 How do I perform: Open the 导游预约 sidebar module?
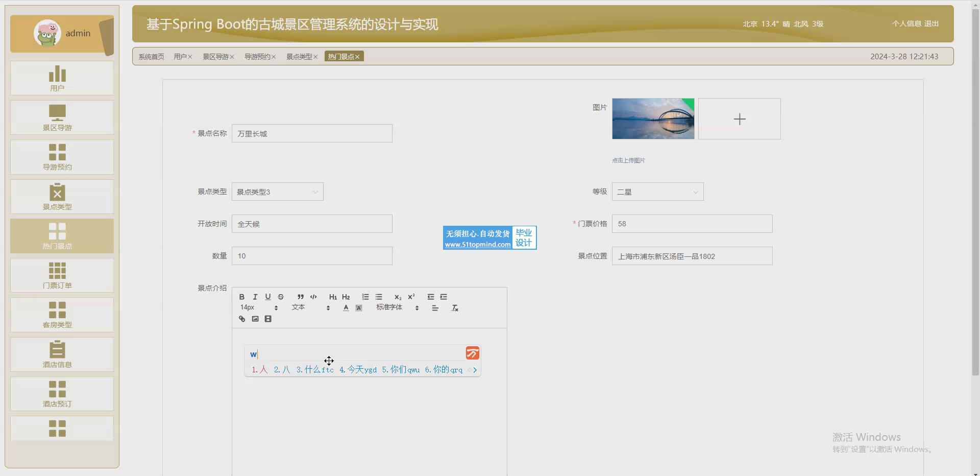[x=62, y=157]
